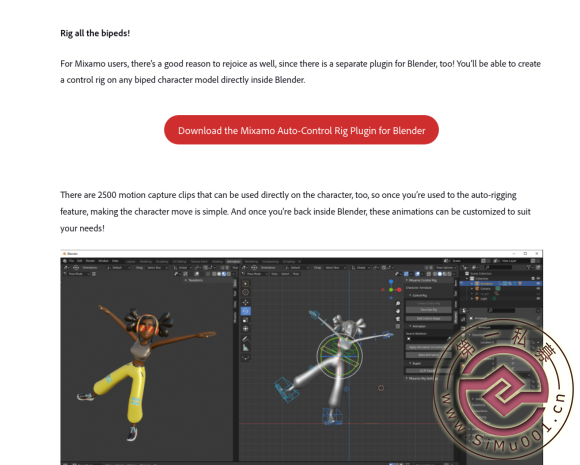Select the Light row in the outliner
Image resolution: width=580 pixels, height=465 pixels.
pos(501,299)
